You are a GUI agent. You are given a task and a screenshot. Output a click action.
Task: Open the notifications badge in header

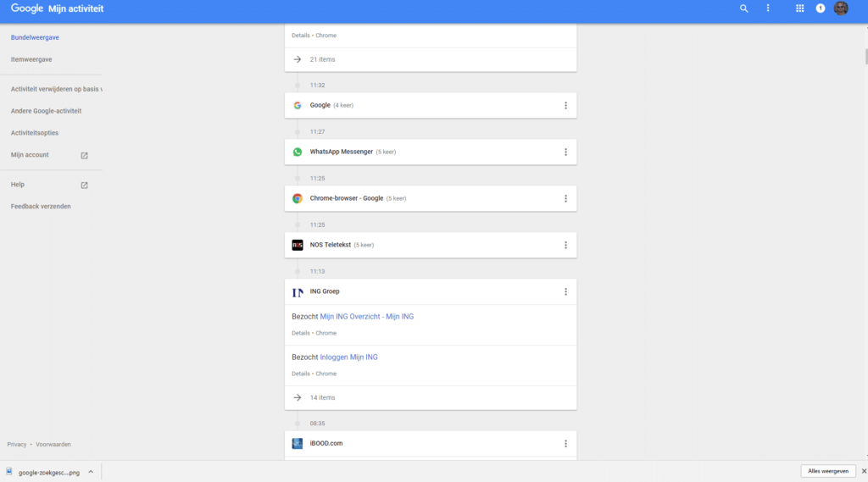[821, 8]
